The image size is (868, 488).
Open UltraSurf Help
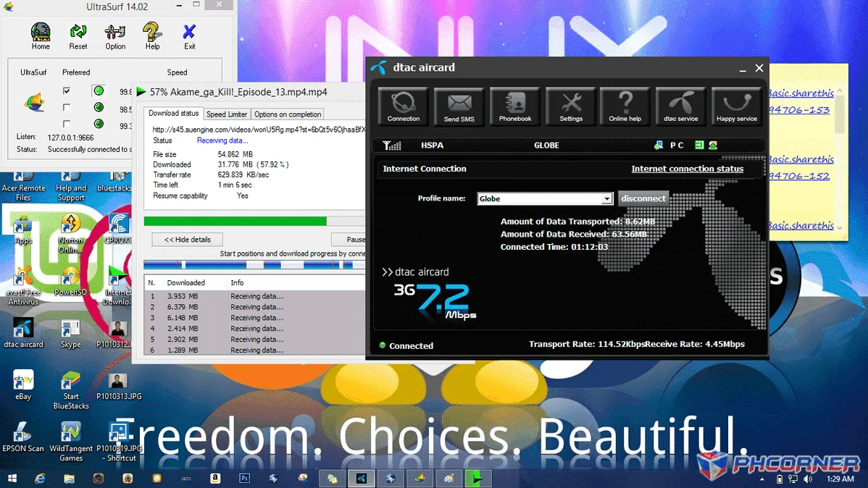(152, 36)
